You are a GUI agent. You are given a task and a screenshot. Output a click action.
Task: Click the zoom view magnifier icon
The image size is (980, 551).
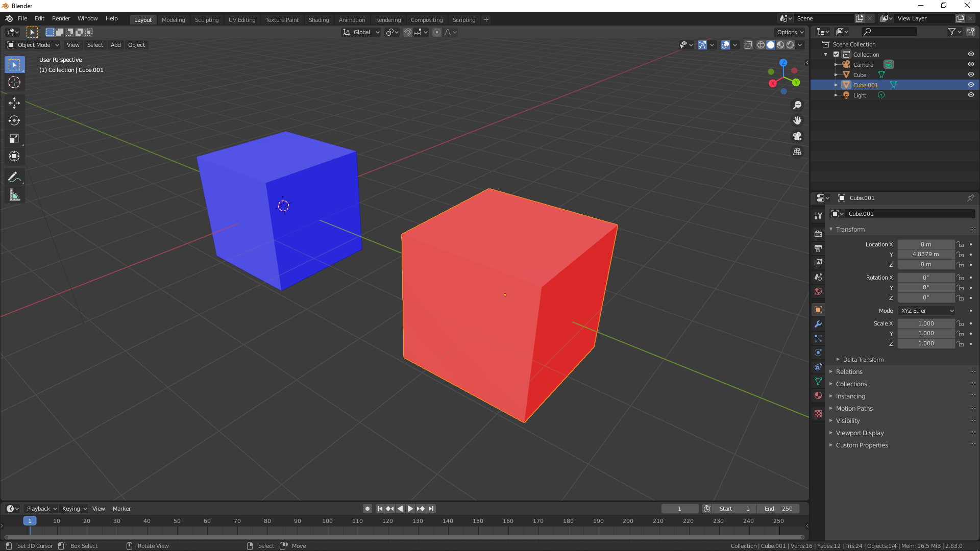point(797,105)
